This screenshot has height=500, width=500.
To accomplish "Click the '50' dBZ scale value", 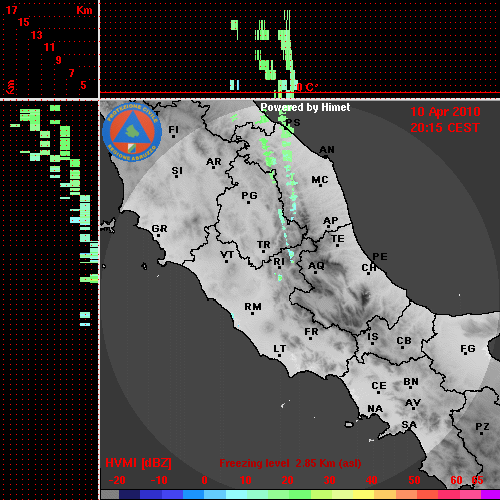I will pos(414,480).
